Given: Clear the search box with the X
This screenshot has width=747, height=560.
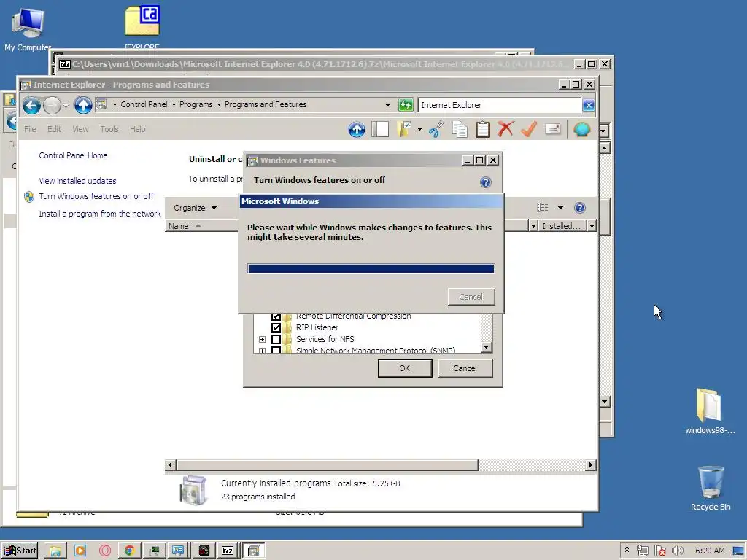Looking at the screenshot, I should click(589, 105).
